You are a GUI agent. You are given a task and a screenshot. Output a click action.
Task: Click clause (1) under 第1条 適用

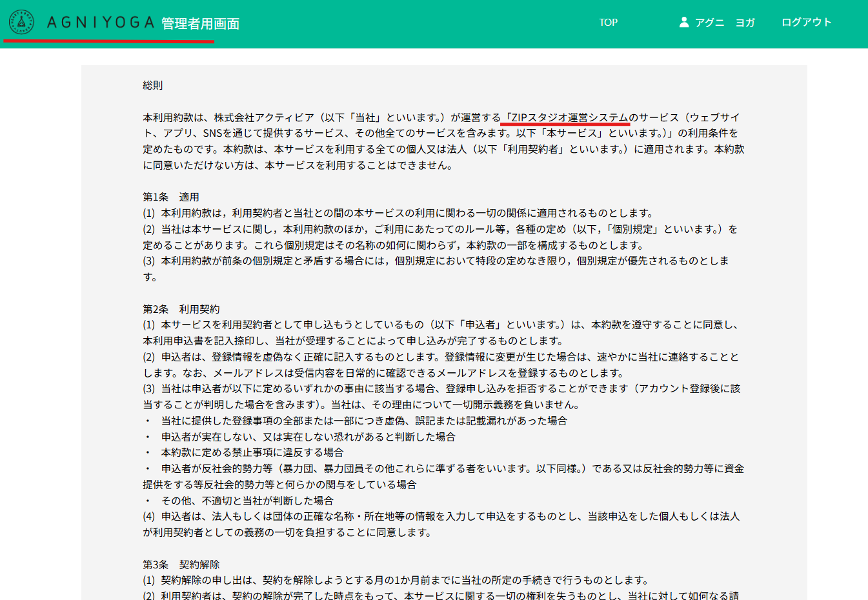tap(399, 213)
